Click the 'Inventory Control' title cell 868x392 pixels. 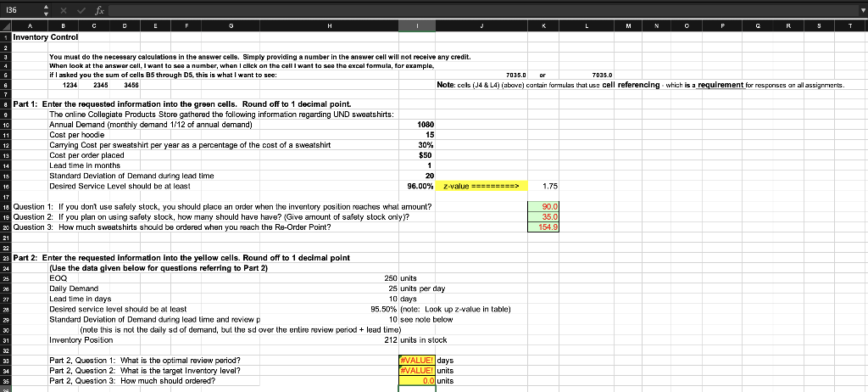click(x=46, y=37)
